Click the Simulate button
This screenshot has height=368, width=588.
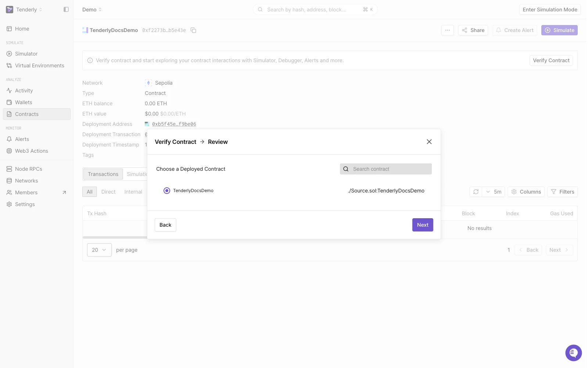[x=559, y=30]
